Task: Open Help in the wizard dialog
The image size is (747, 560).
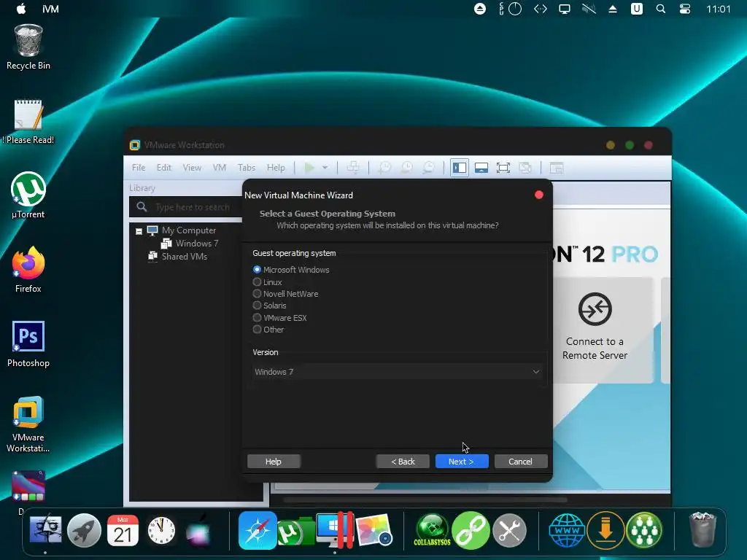Action: [x=274, y=462]
